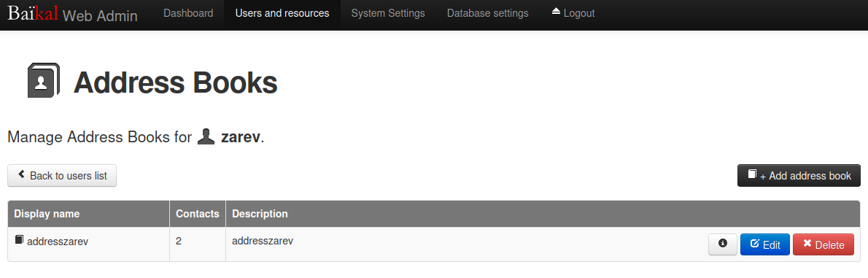Screen dimensions: 868x278
Task: Go back to users list
Action: click(62, 176)
